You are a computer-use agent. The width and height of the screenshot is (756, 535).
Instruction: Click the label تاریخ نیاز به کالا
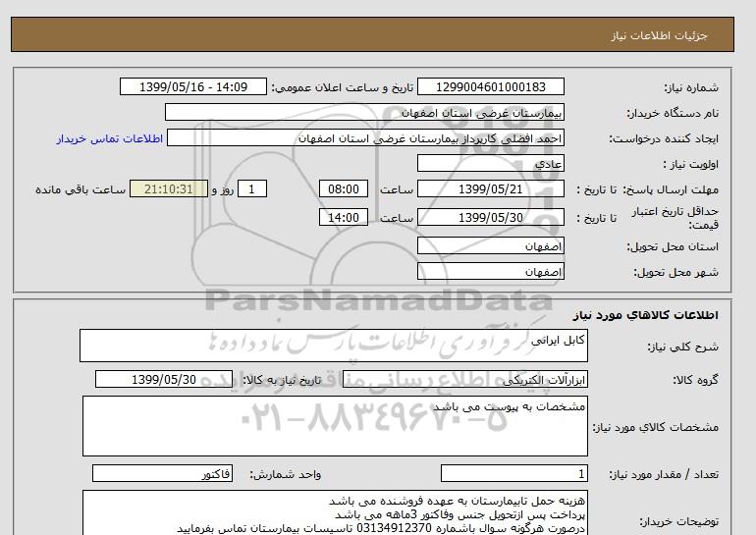click(282, 380)
